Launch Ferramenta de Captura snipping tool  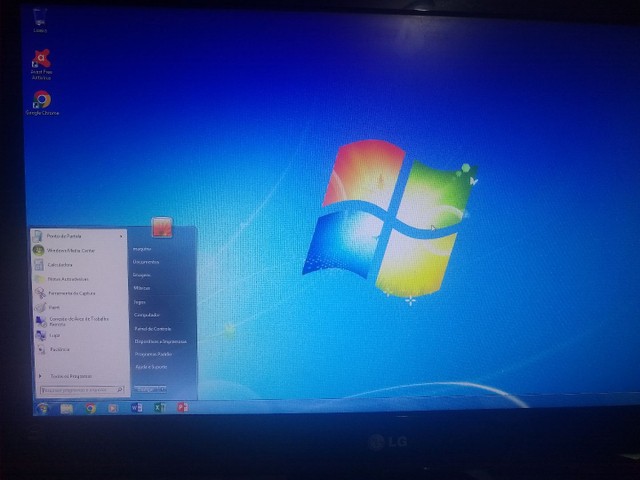(79, 293)
